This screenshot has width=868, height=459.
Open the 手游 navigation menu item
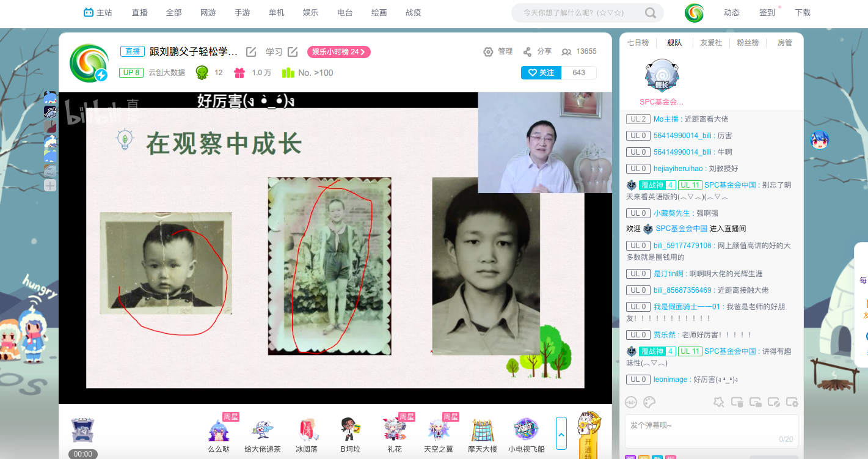click(x=243, y=13)
